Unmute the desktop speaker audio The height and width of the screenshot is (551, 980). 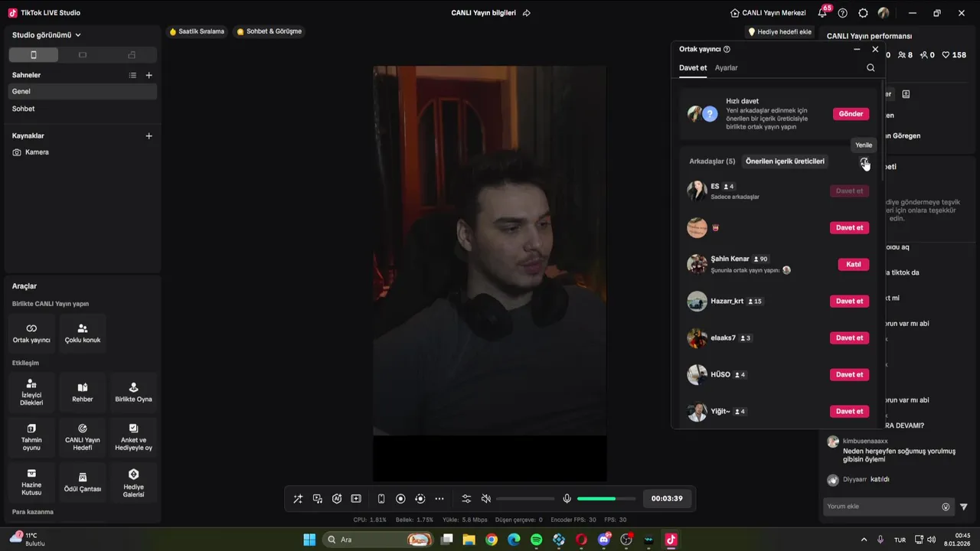(485, 499)
